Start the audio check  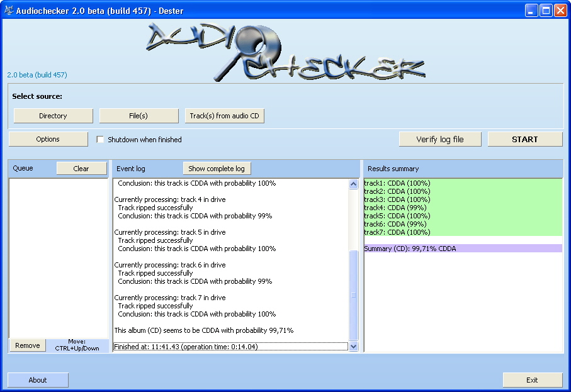click(x=524, y=139)
